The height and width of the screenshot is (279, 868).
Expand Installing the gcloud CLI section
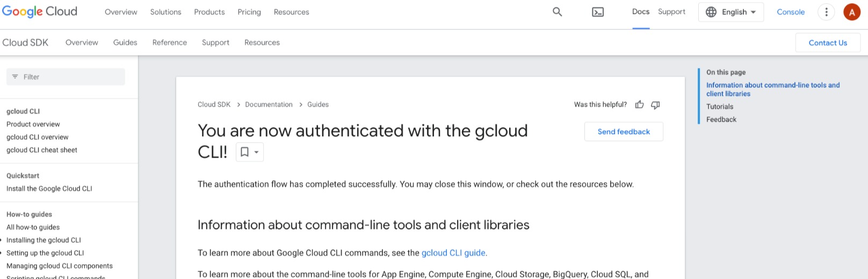coord(2,240)
